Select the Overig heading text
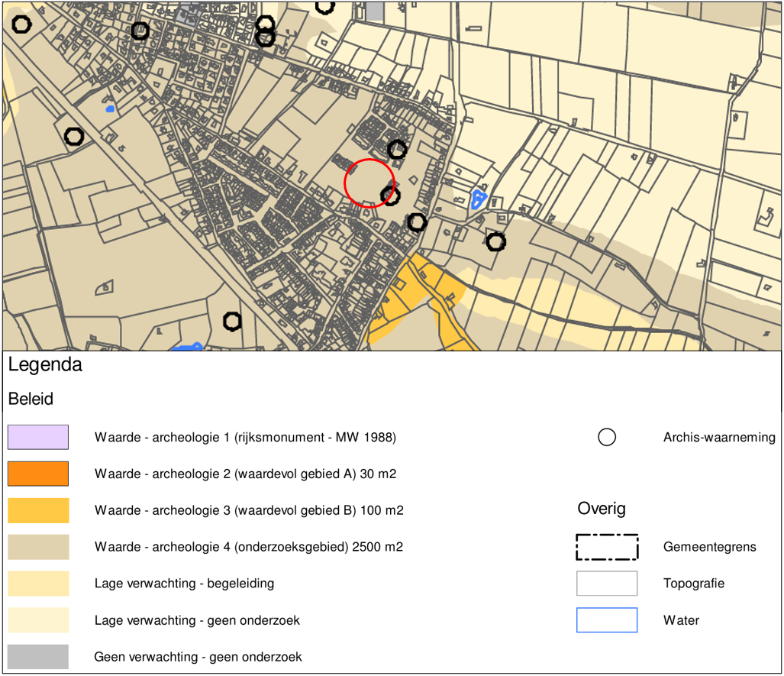This screenshot has height=676, width=784. pyautogui.click(x=602, y=509)
